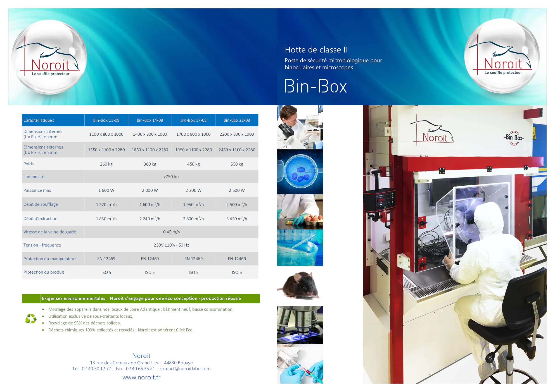Click the "Tension - fréquence" row label

click(x=42, y=245)
